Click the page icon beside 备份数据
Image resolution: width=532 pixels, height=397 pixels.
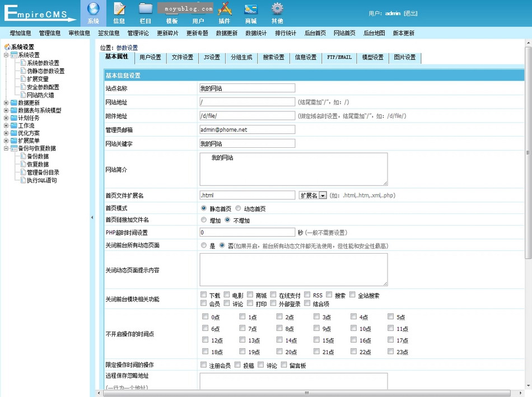pyautogui.click(x=23, y=156)
